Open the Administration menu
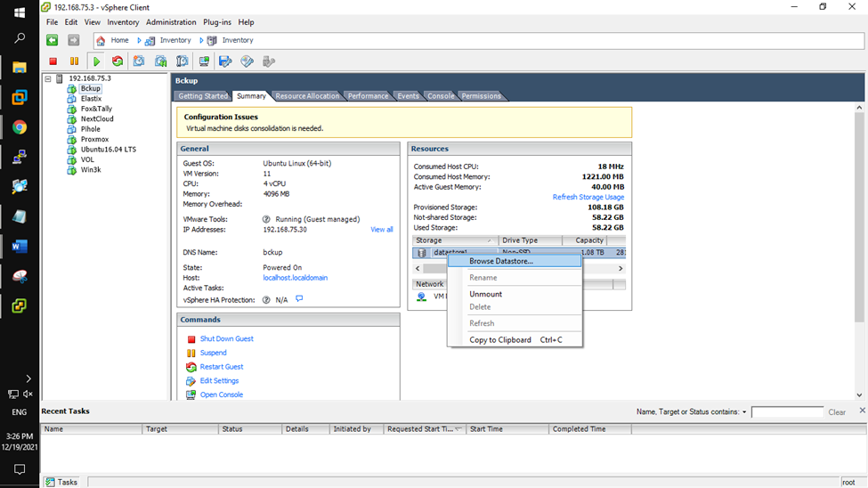Screen dimensions: 868x488 tap(171, 22)
